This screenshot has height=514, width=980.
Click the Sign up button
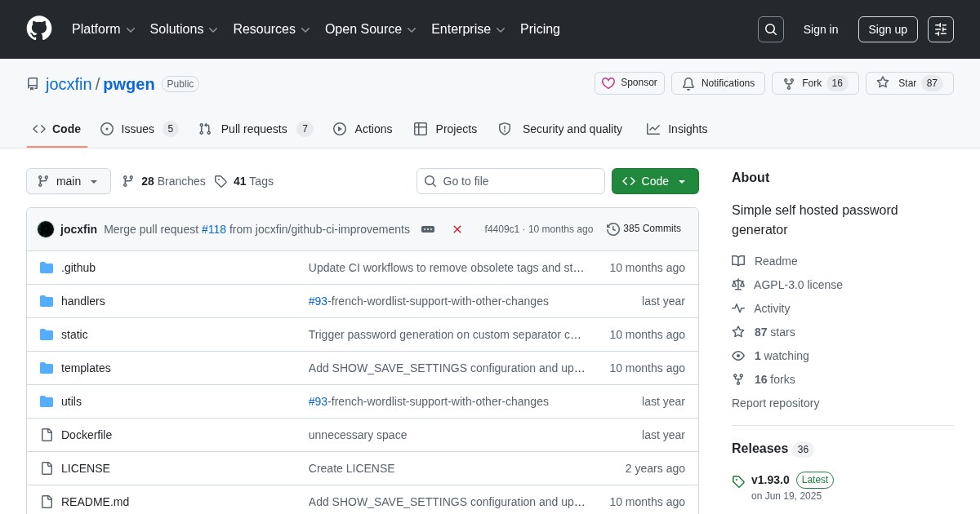pyautogui.click(x=888, y=29)
